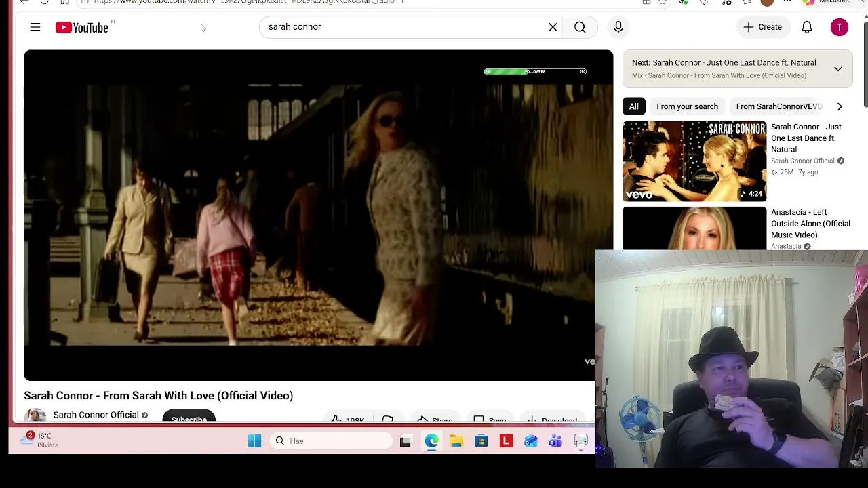
Task: Click the main video player
Action: pyautogui.click(x=318, y=215)
